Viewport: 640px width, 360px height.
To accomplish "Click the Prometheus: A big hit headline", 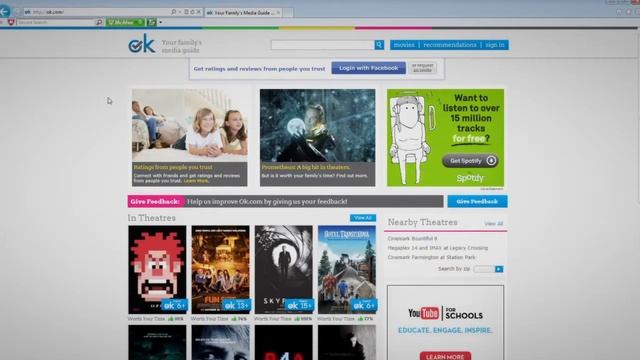I will pyautogui.click(x=306, y=167).
